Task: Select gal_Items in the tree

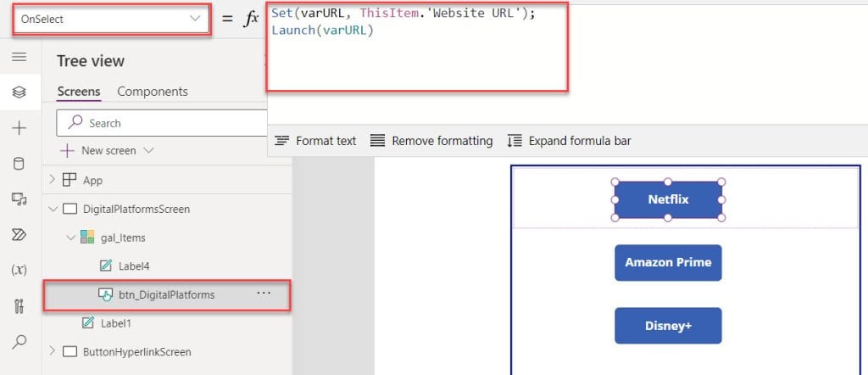Action: 123,238
